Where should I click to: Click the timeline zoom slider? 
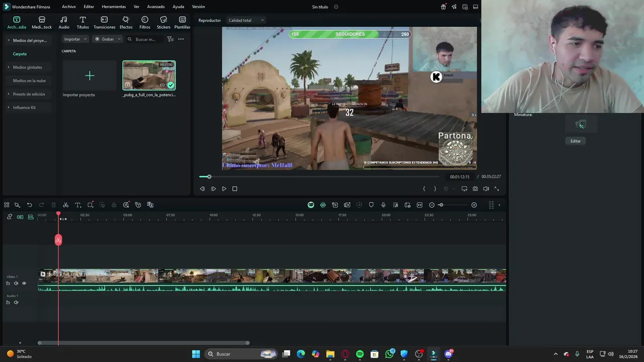click(x=453, y=205)
